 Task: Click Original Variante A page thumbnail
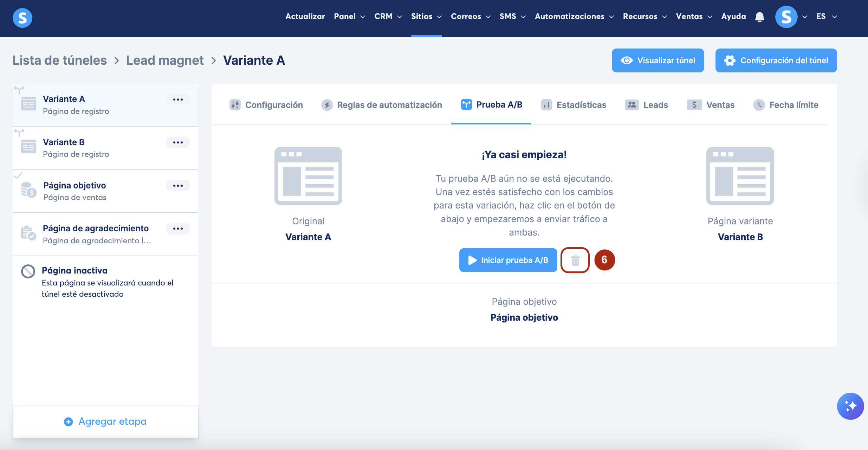coord(308,176)
